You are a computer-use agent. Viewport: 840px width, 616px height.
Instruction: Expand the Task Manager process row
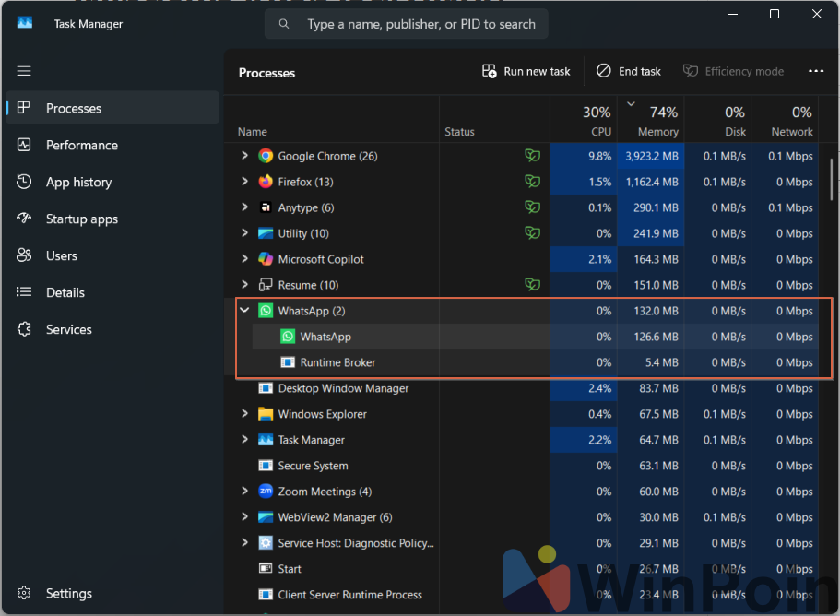coord(245,439)
